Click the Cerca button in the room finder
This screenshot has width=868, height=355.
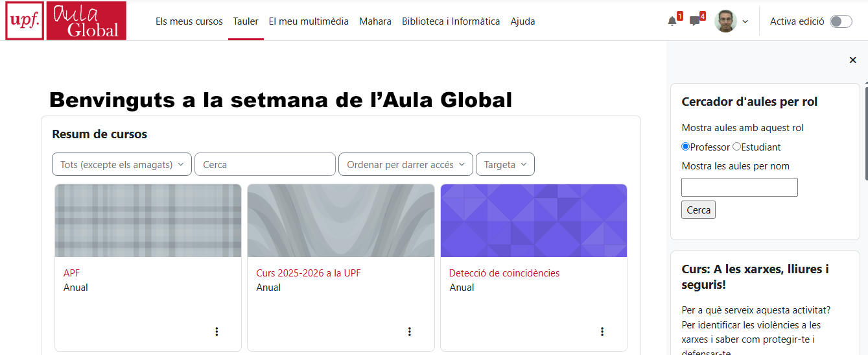coord(698,210)
